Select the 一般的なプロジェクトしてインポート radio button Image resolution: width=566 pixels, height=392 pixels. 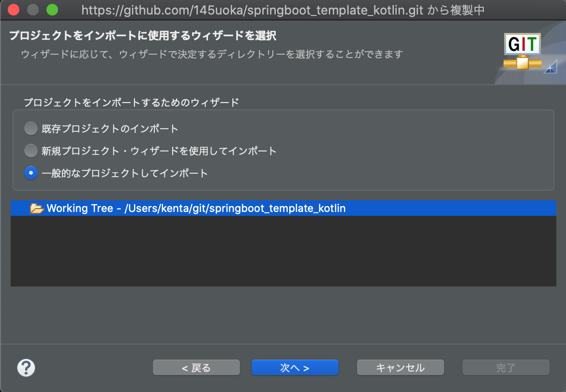pos(30,172)
